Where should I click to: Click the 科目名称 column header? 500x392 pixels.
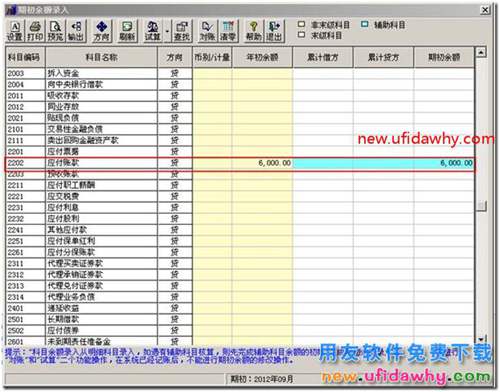102,57
